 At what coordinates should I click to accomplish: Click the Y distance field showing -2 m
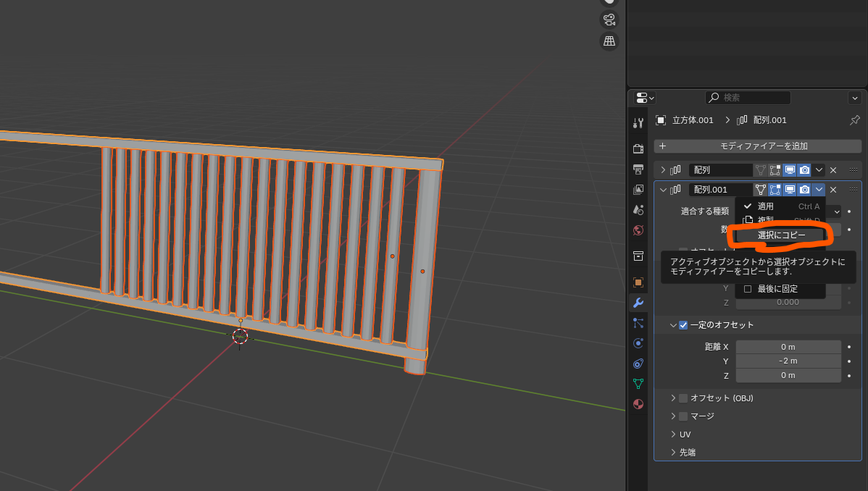point(788,361)
